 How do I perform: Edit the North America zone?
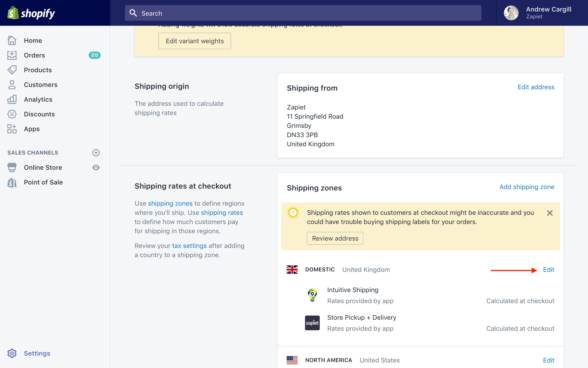[549, 360]
